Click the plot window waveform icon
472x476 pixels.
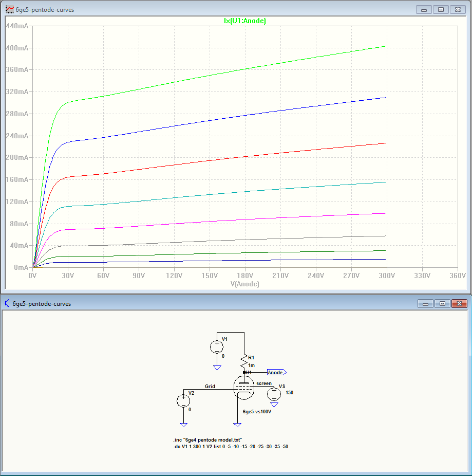(x=10, y=9)
